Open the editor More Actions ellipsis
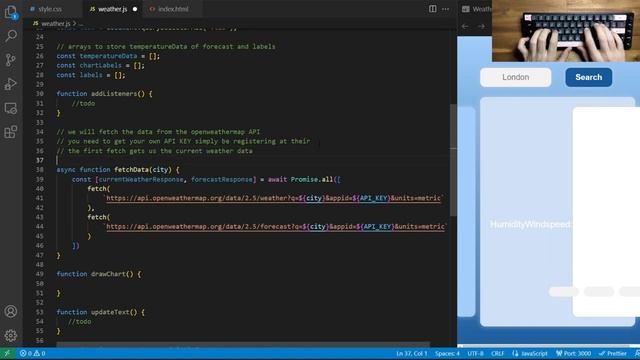This screenshot has height=360, width=640. [x=445, y=9]
